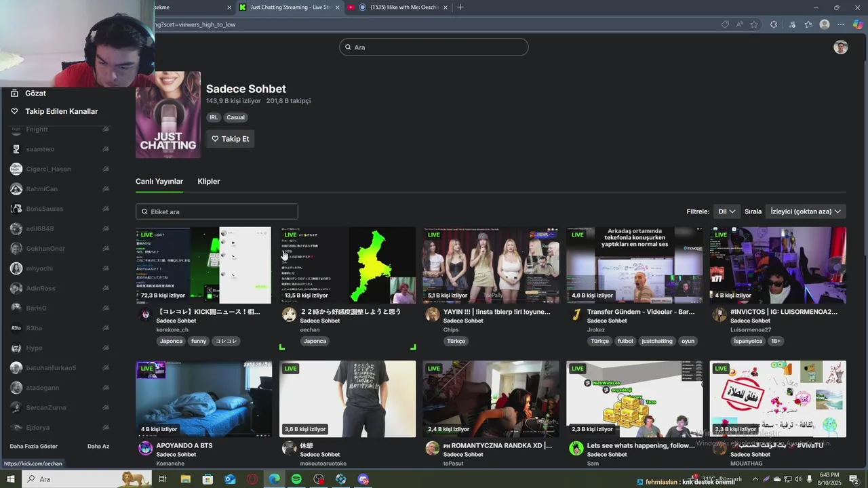868x488 pixels.
Task: Click the İspanyolca tag under Luisormenoa27
Action: (749, 341)
